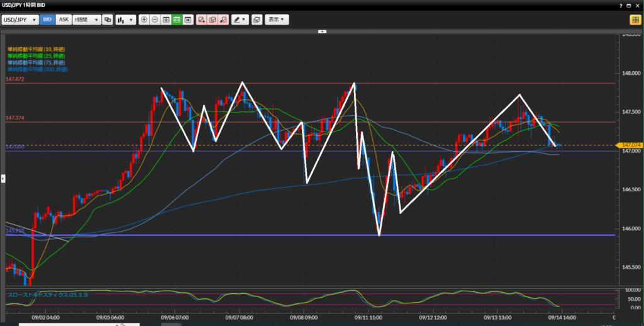
Task: Click the duplicate chart window icon
Action: (x=257, y=20)
